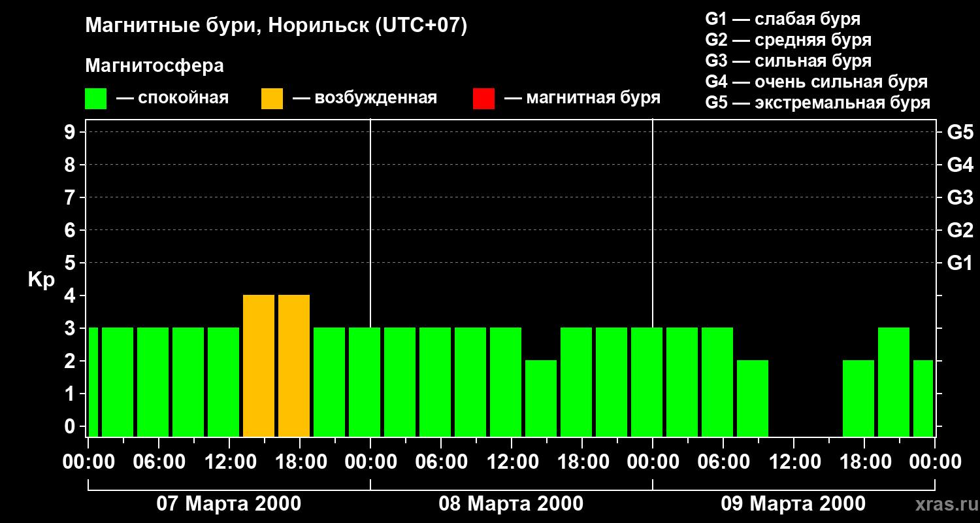Screen dimensions: 980x523
Task: Click the leftmost '00:00' time label on the axis
Action: pyautogui.click(x=88, y=462)
